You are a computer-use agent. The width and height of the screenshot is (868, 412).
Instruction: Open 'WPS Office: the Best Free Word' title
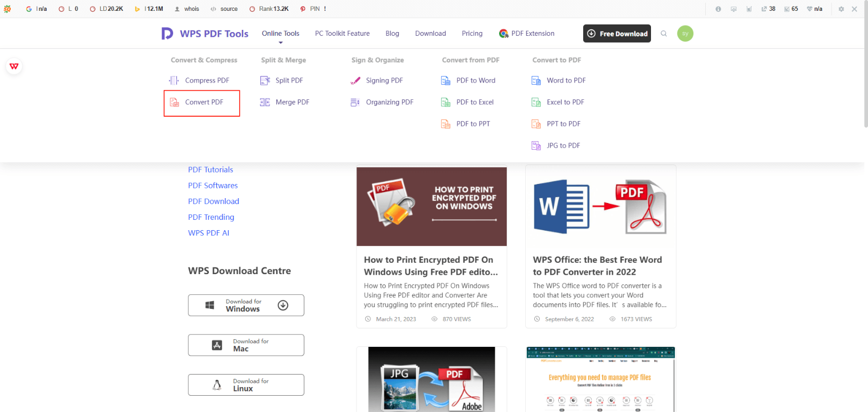(x=597, y=266)
